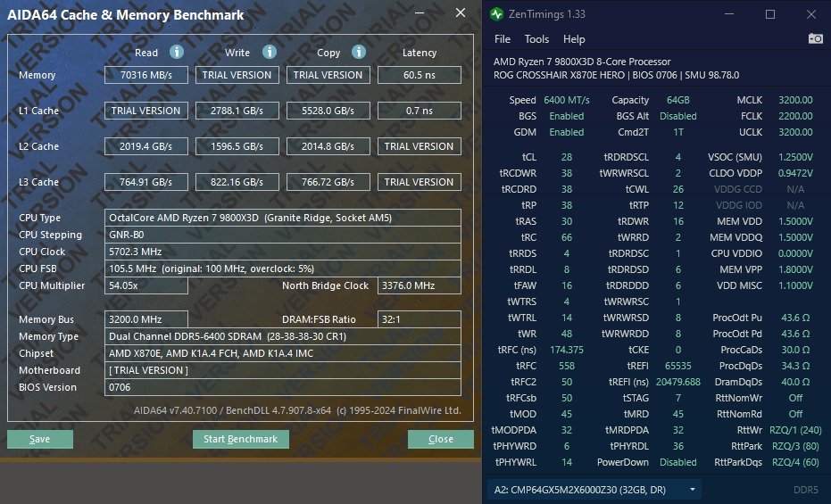Click L2 Cache Copy value 2014.8 GB/s
Image resolution: width=831 pixels, height=504 pixels.
point(328,146)
